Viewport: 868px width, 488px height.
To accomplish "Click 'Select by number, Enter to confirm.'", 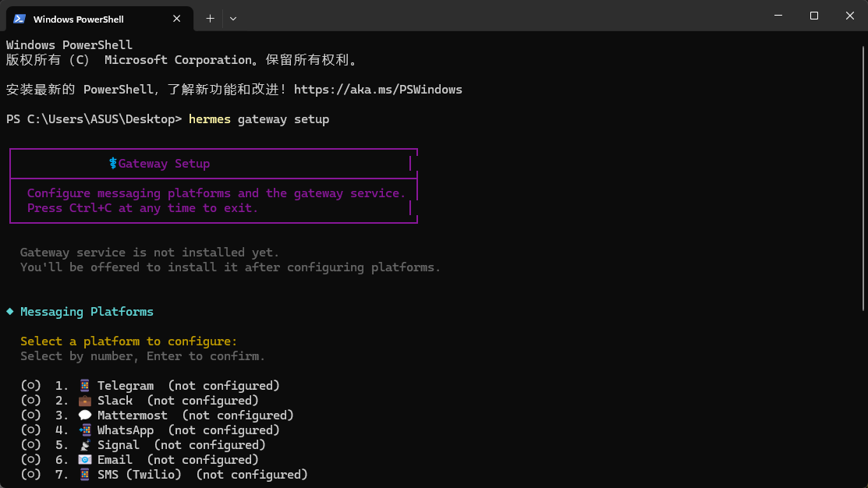I will [x=143, y=356].
